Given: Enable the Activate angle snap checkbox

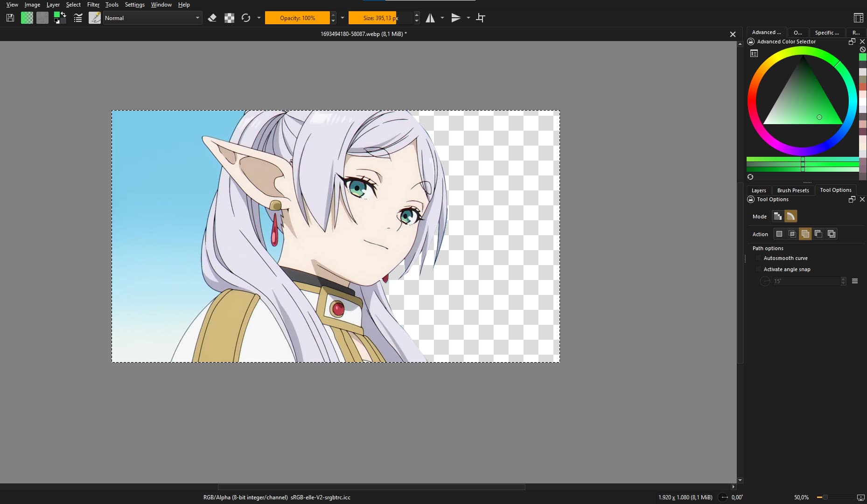Looking at the screenshot, I should (x=758, y=269).
